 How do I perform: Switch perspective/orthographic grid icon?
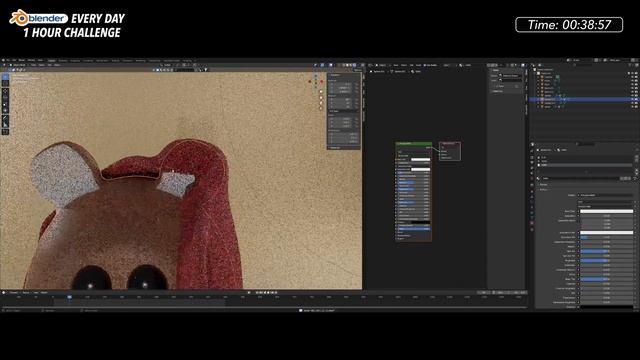pos(321,109)
